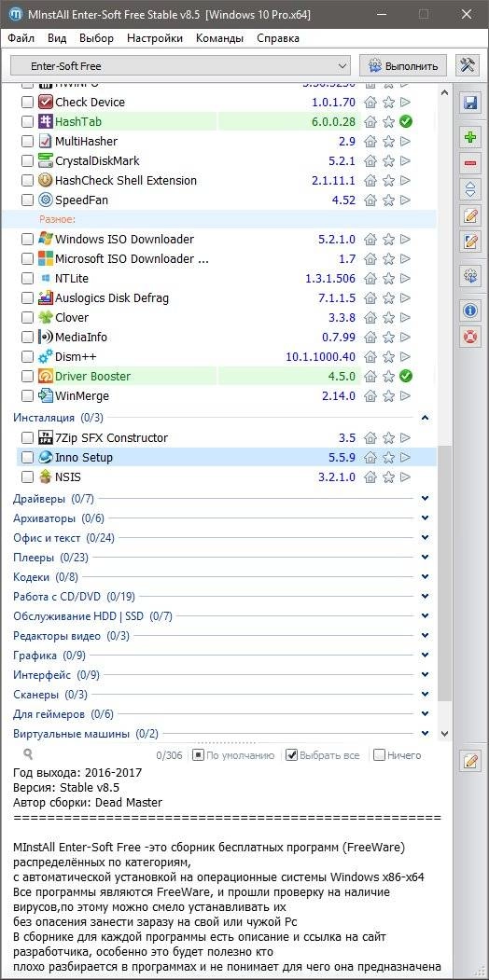Click the note with pencil edit icon
Image resolution: width=489 pixels, height=980 pixels.
click(469, 216)
